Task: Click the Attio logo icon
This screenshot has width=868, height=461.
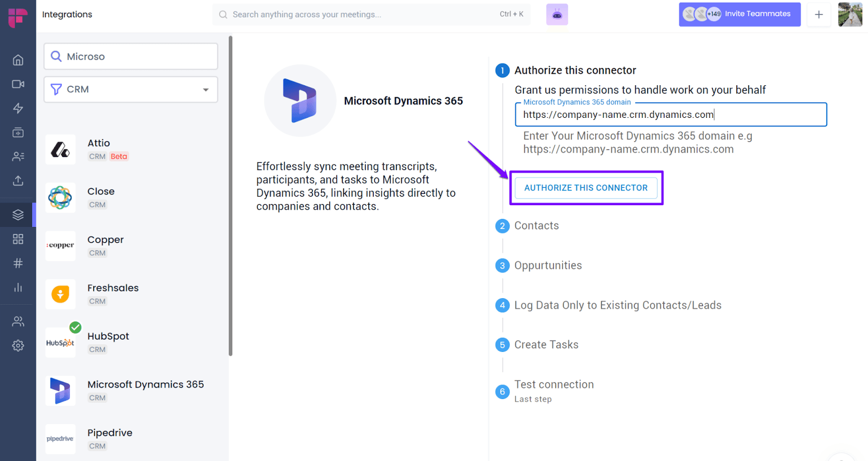Action: coord(60,149)
